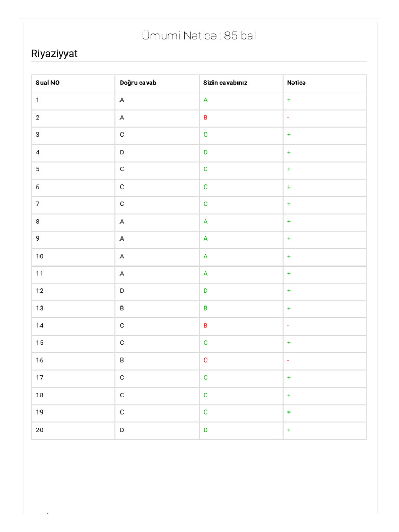The height and width of the screenshot is (532, 399).
Task: Click the minus result for question 16
Action: click(288, 361)
